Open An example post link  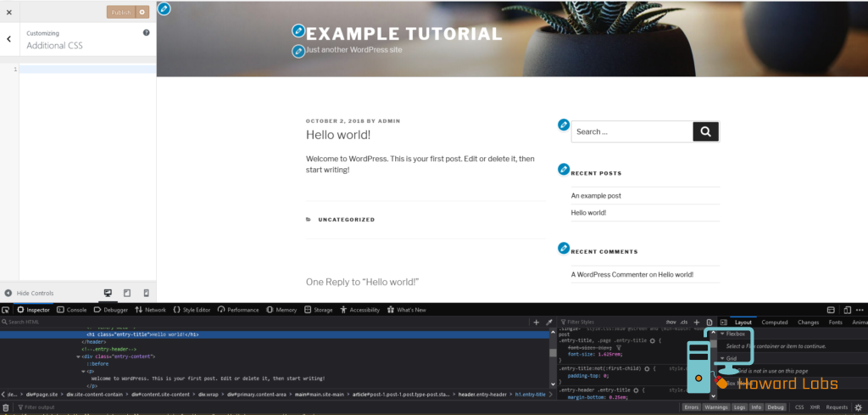(596, 195)
